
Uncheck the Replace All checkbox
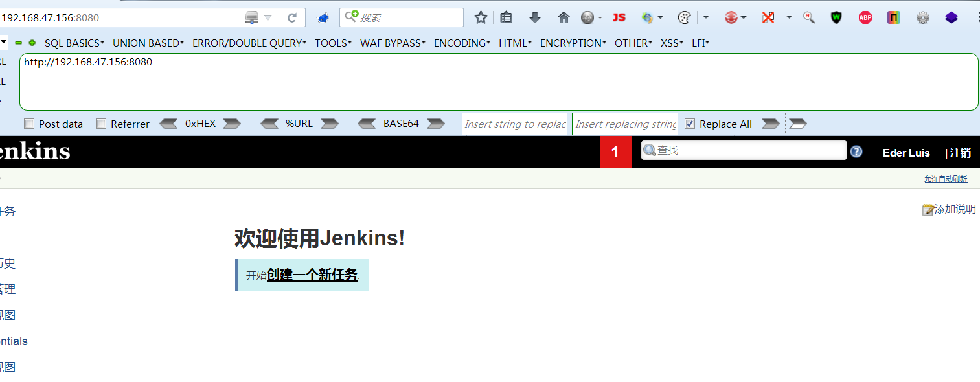[689, 124]
